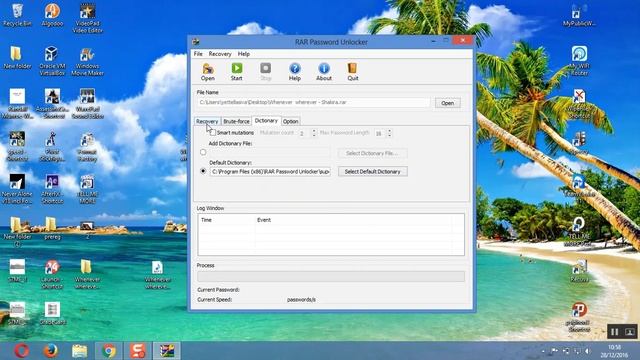Launch the Algodoo desktop shortcut
The image size is (640, 360).
click(52, 15)
